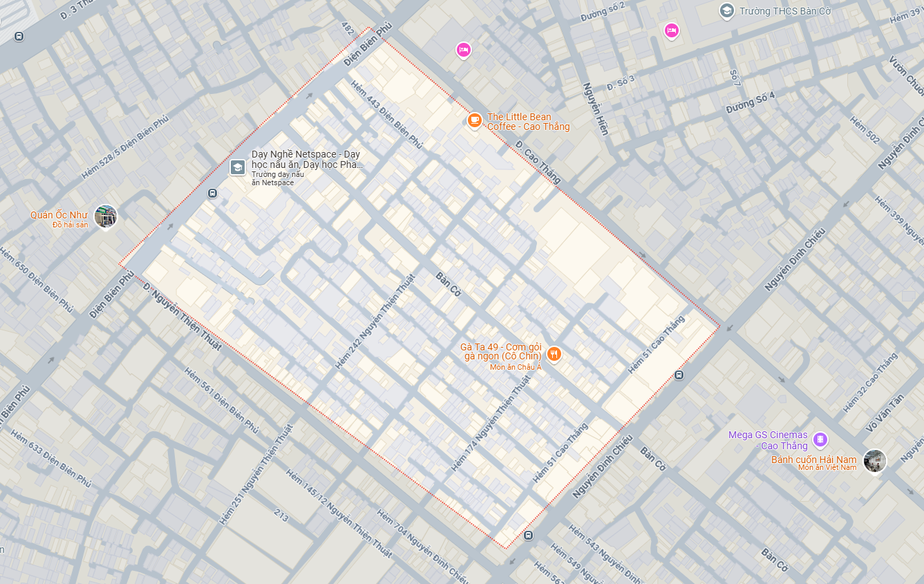Viewport: 924px width, 584px height.
Task: Click the Trường THCS Bàn Cờ label
Action: 785,11
